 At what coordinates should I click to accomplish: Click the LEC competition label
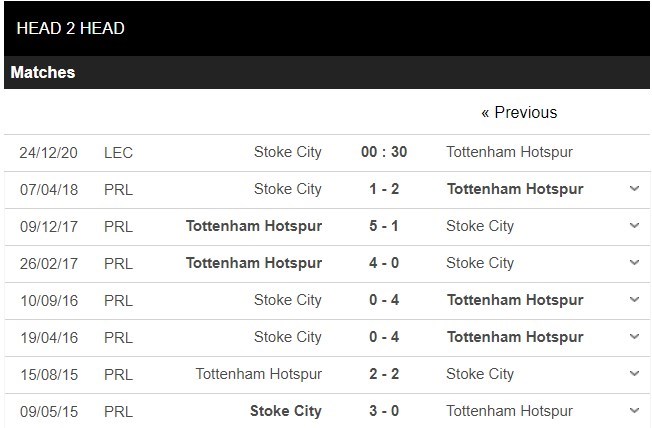[118, 152]
